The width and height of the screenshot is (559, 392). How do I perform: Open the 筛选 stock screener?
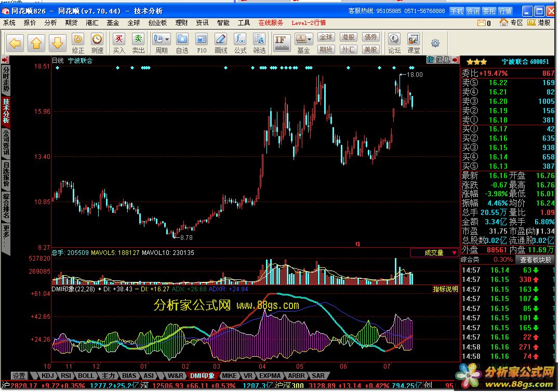click(x=259, y=44)
